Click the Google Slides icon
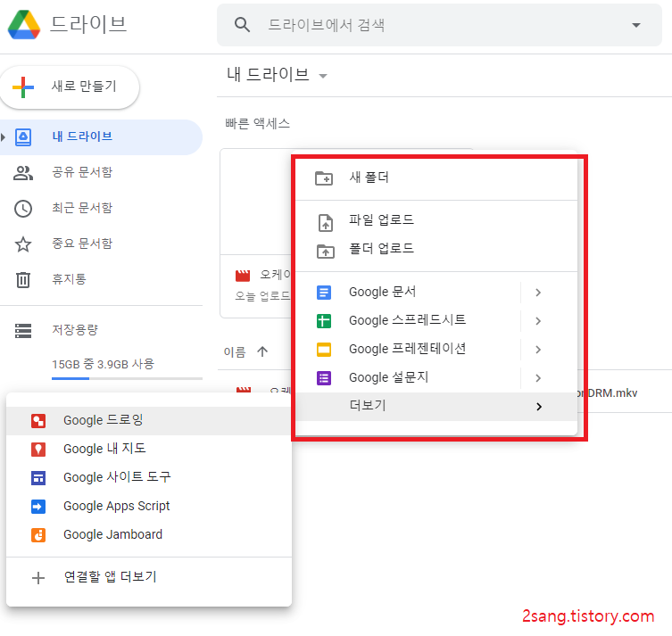The width and height of the screenshot is (672, 636). [x=324, y=350]
